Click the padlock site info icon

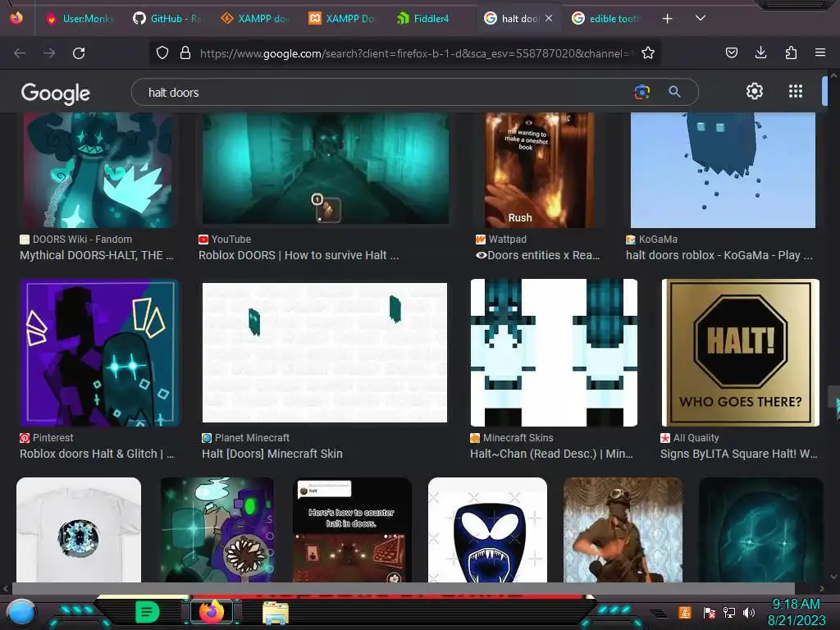point(185,52)
